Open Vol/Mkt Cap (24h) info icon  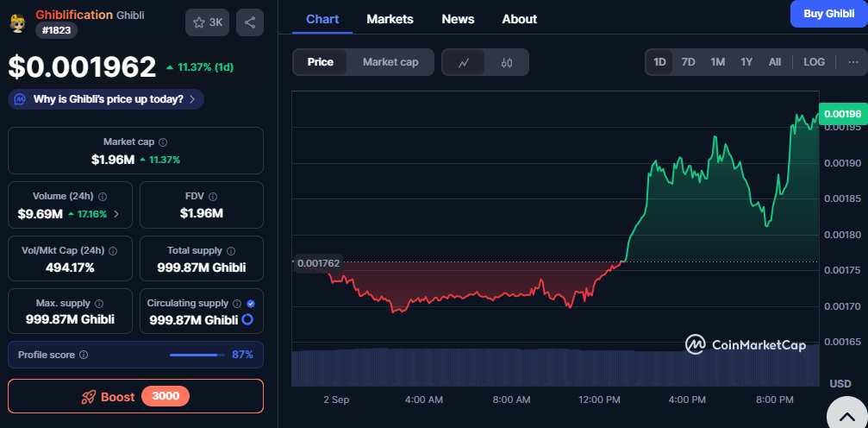[x=113, y=250]
